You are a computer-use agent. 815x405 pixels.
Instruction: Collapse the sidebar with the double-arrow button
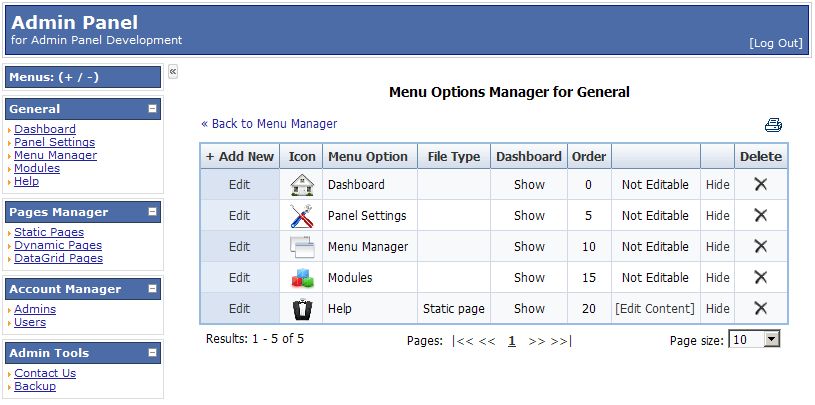pyautogui.click(x=173, y=72)
